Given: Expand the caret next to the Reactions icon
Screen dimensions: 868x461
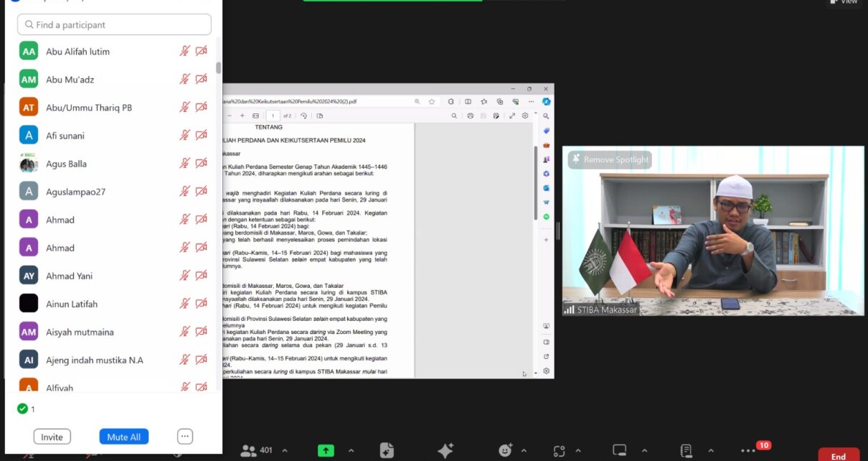Looking at the screenshot, I should point(523,451).
